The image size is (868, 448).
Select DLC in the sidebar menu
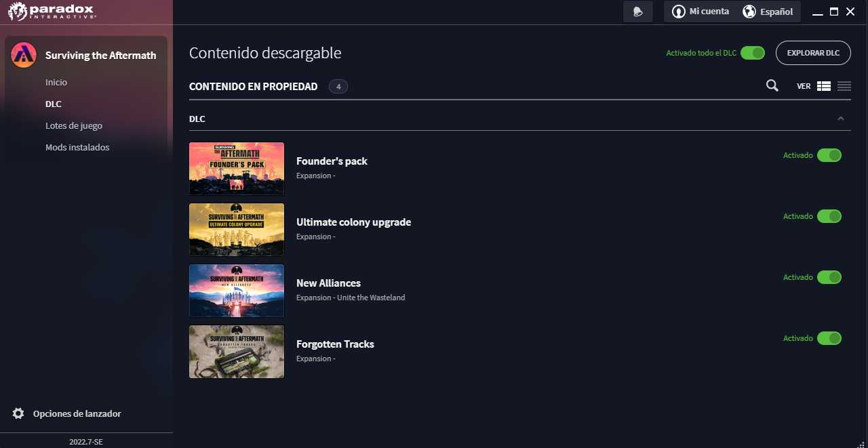coord(54,104)
